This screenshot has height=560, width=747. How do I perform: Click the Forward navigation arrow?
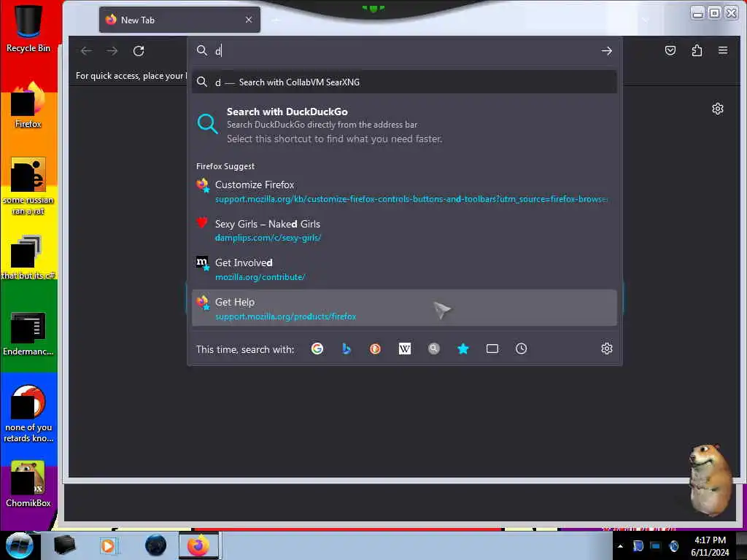pyautogui.click(x=112, y=50)
